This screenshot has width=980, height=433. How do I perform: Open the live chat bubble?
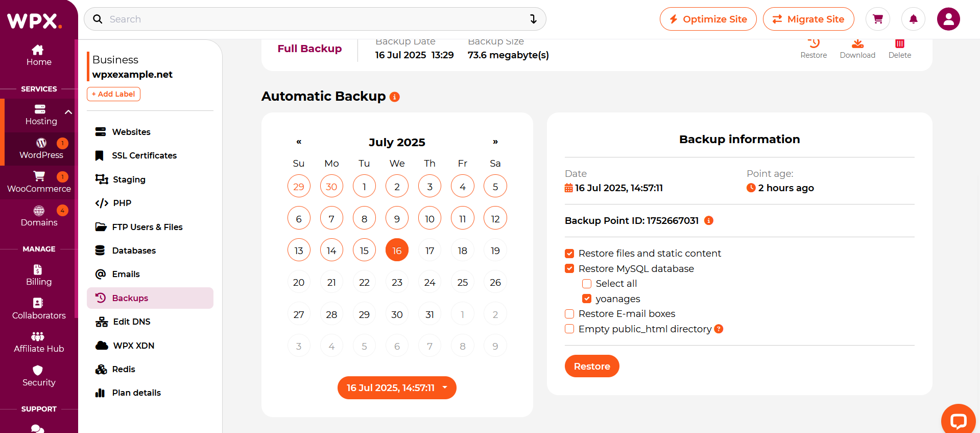tap(958, 420)
